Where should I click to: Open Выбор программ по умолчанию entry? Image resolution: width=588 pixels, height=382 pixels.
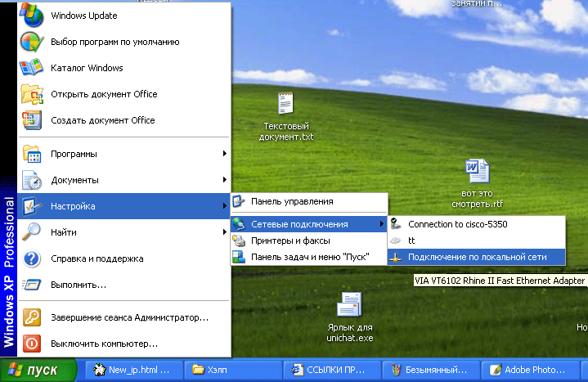124,42
